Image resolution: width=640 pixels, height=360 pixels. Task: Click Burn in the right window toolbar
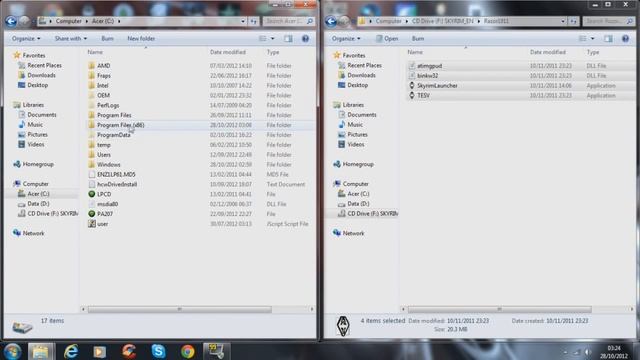pos(418,38)
